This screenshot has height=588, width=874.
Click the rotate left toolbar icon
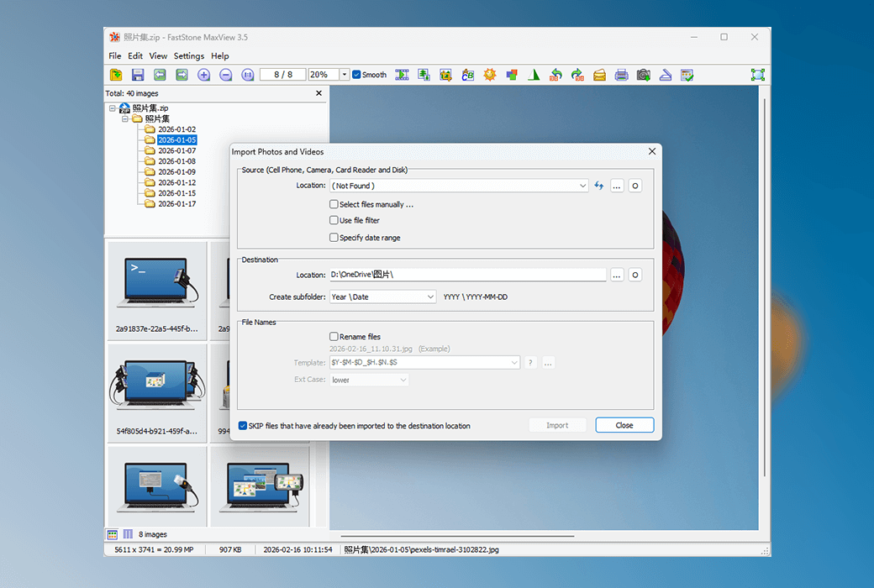click(x=555, y=75)
